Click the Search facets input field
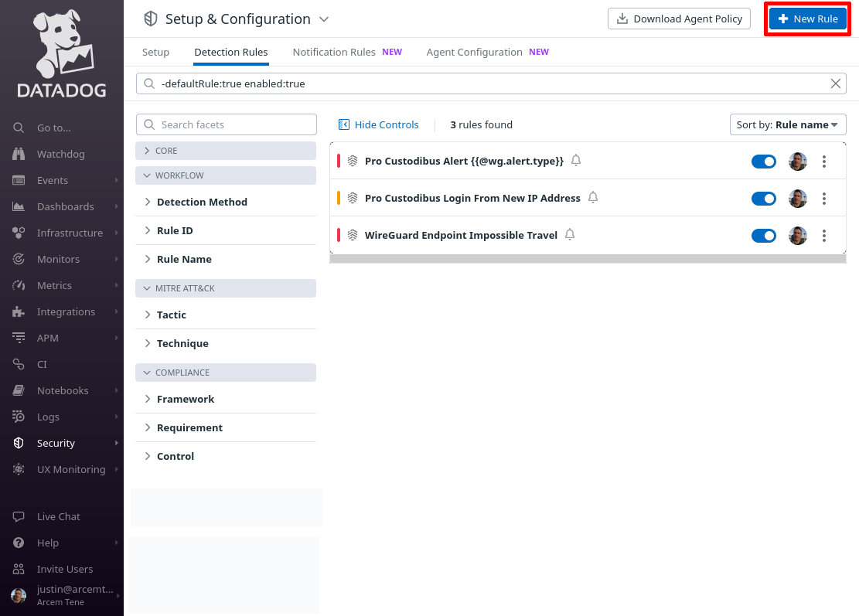859x616 pixels. point(227,124)
